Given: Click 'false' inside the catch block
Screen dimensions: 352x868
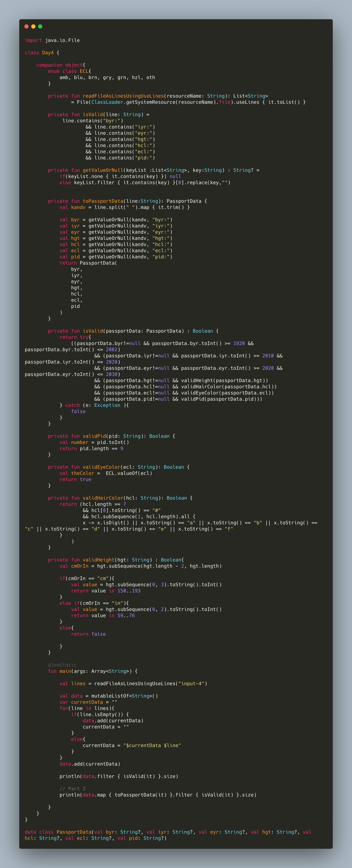Looking at the screenshot, I should 78,411.
